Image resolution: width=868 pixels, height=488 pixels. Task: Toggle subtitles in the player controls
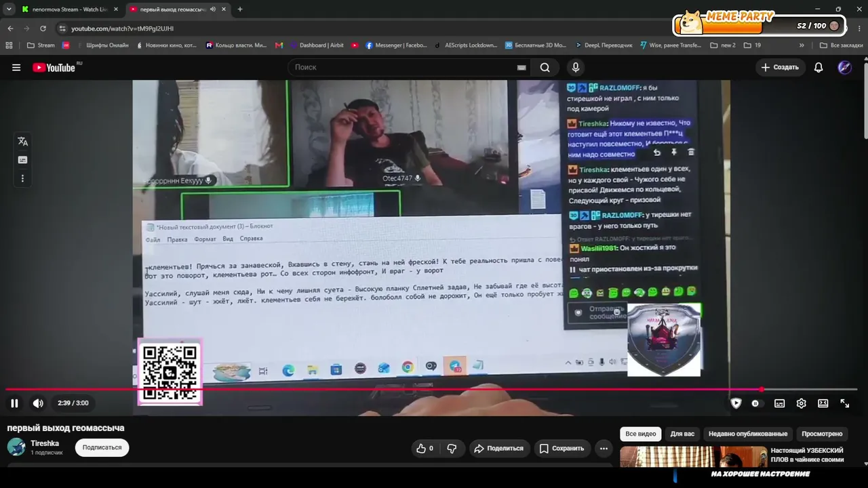[x=780, y=403]
